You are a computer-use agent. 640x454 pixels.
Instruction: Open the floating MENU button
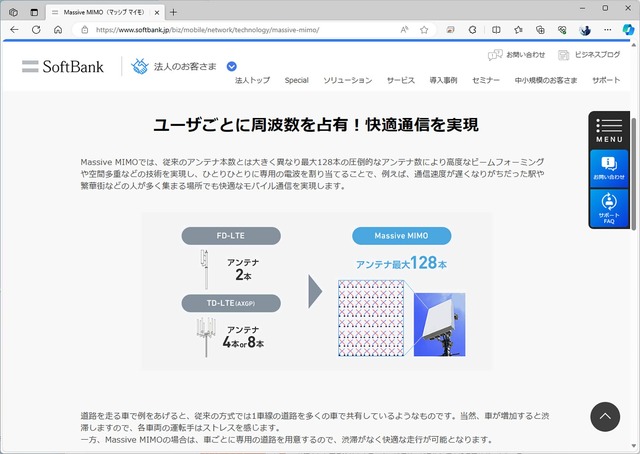tap(609, 130)
